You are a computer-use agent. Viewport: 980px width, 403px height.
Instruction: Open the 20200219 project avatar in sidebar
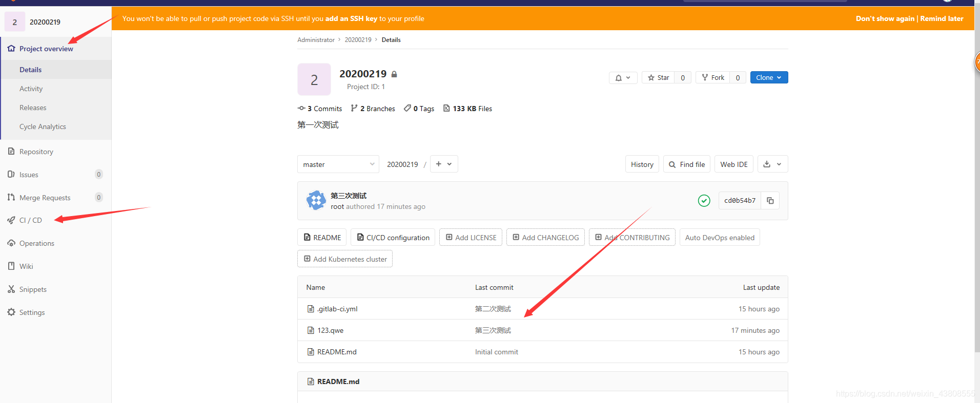[15, 22]
